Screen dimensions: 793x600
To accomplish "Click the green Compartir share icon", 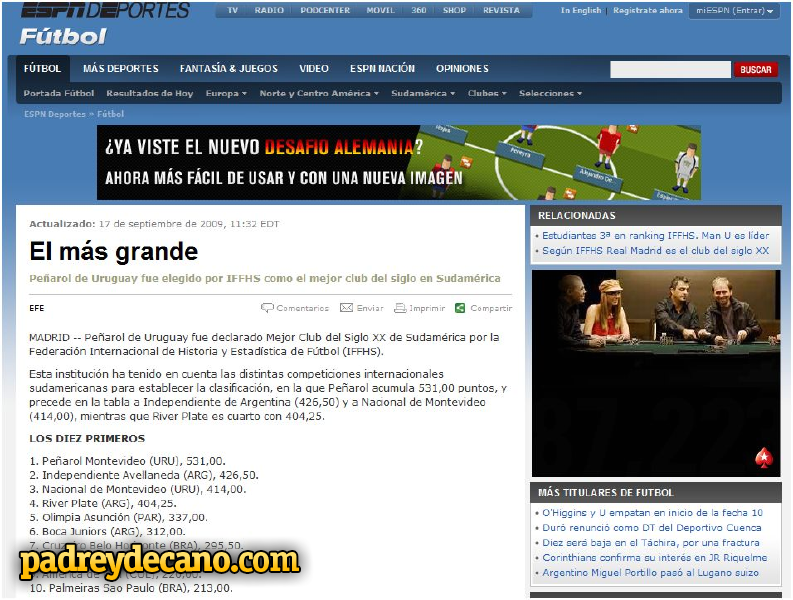I will (460, 308).
